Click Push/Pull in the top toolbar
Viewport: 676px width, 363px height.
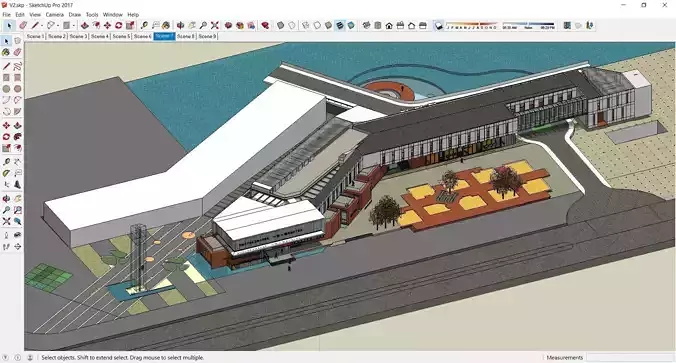[84, 25]
